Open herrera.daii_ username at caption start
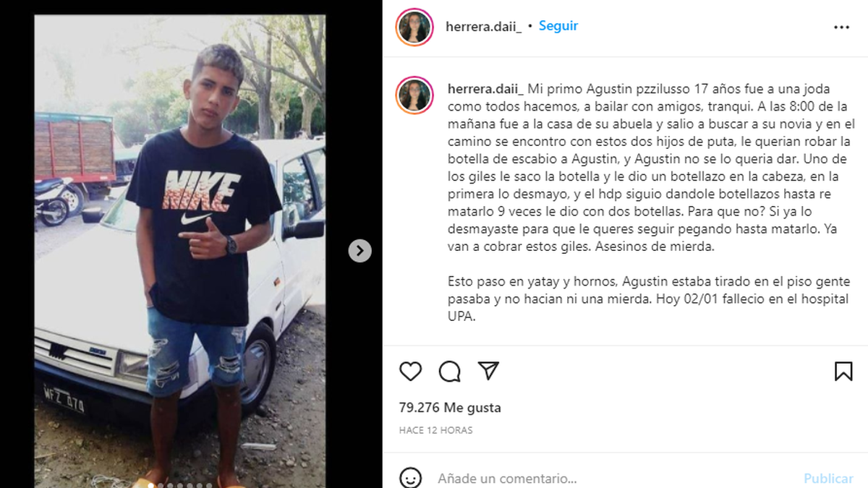The height and width of the screenshot is (488, 868). tap(485, 90)
